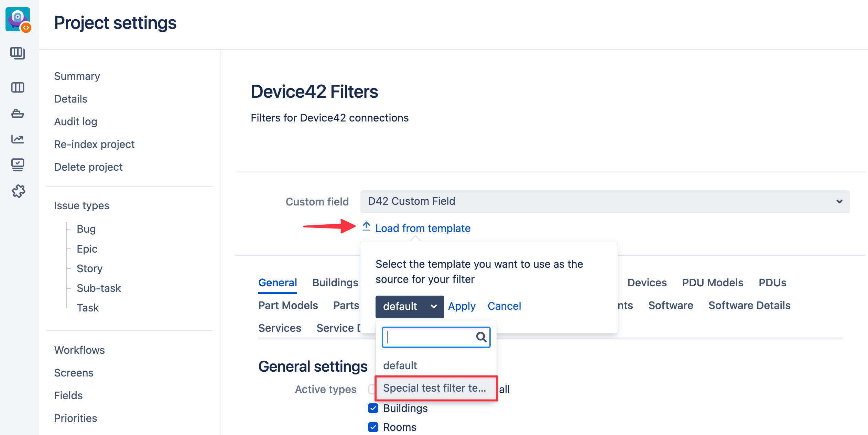Viewport: 868px width, 435px height.
Task: Switch to the Software Details tab
Action: pyautogui.click(x=749, y=305)
